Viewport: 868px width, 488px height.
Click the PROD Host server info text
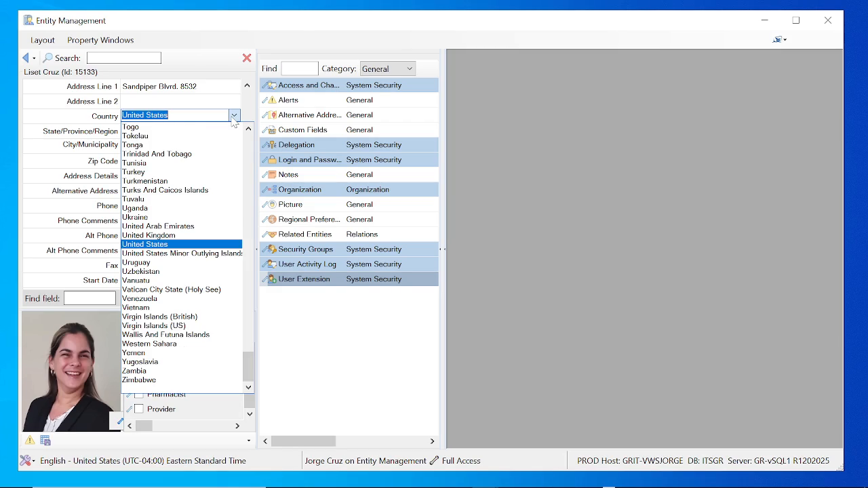(x=703, y=461)
